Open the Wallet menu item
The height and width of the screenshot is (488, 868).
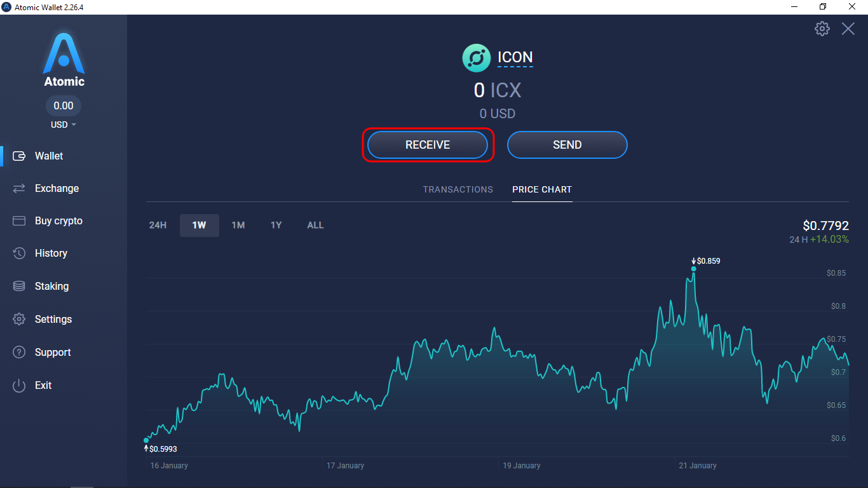[x=49, y=156]
